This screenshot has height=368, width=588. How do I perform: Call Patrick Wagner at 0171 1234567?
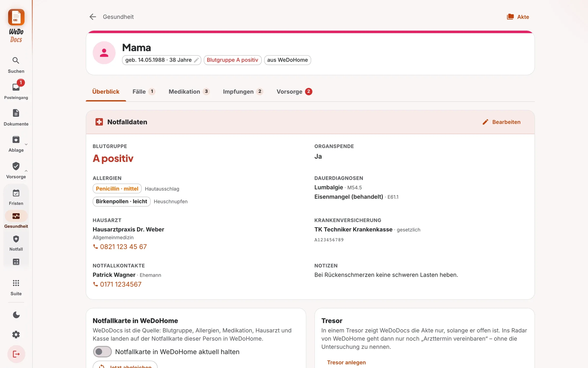click(117, 284)
